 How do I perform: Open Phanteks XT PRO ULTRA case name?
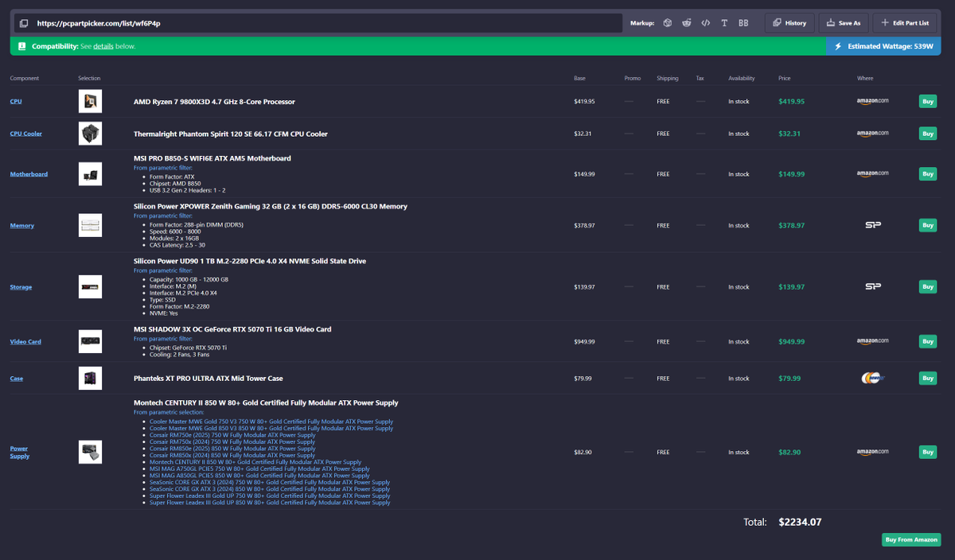[209, 379]
